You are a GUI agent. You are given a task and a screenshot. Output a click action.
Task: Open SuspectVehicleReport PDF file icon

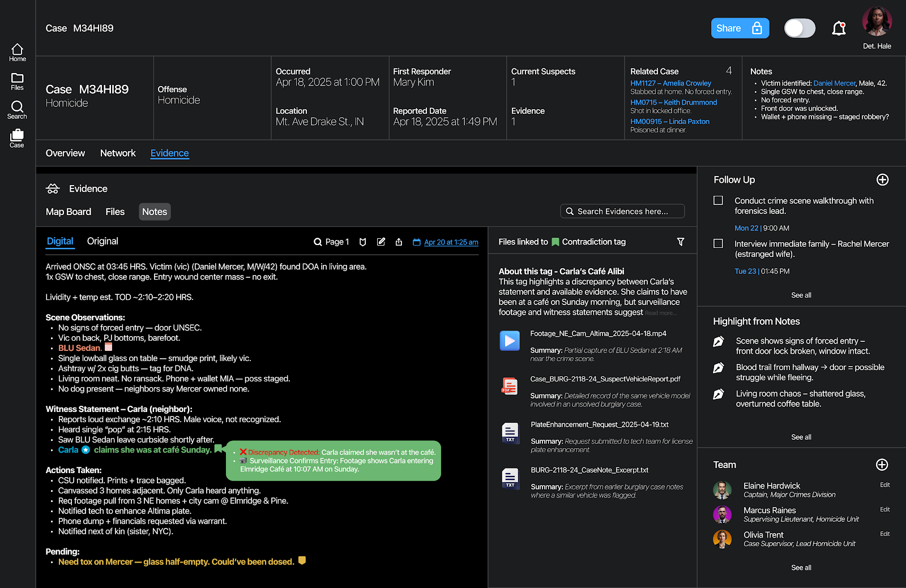[510, 386]
